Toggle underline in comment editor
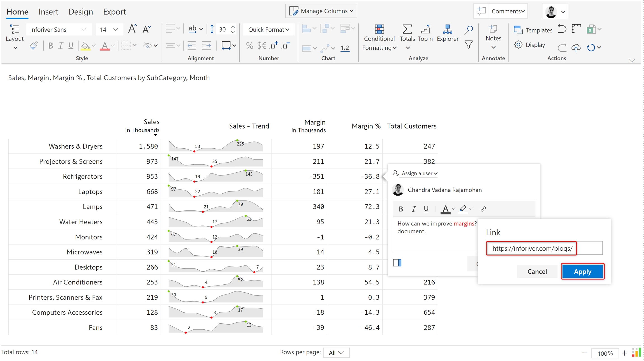 pyautogui.click(x=426, y=209)
